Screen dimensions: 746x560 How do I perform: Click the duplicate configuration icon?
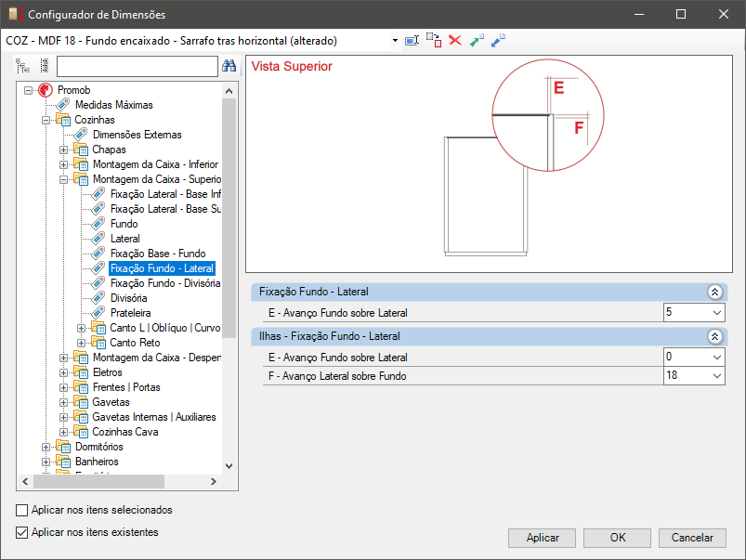coord(434,41)
